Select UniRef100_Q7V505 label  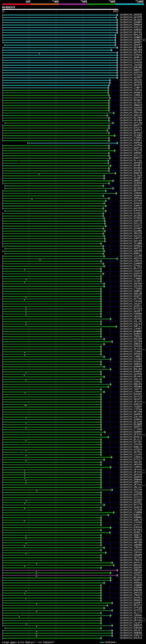(131, 218)
